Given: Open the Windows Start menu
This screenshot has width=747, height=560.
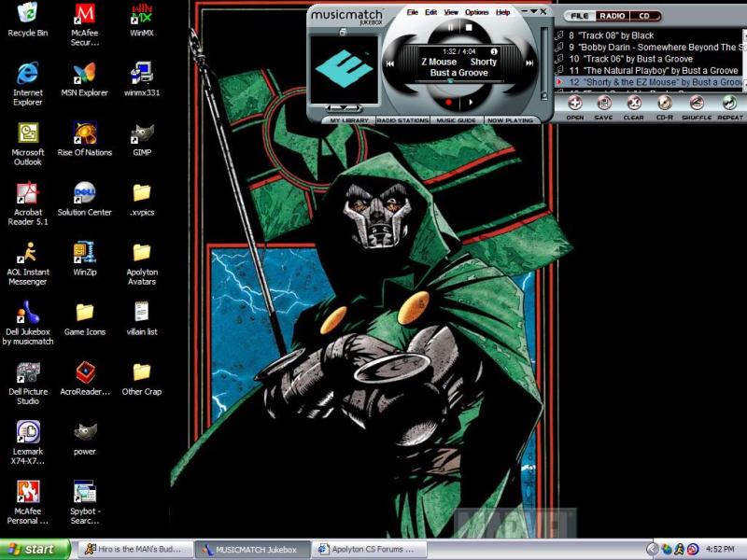Looking at the screenshot, I should point(35,549).
